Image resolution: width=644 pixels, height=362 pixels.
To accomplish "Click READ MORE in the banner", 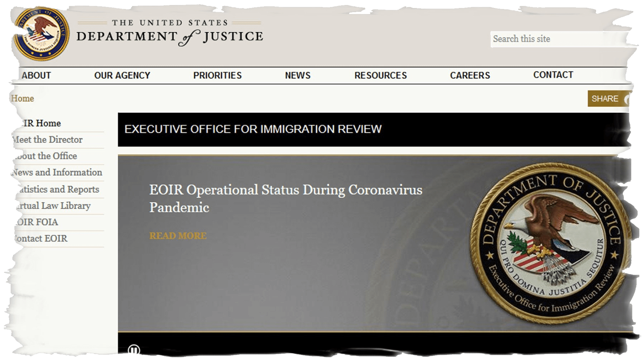I will point(178,236).
